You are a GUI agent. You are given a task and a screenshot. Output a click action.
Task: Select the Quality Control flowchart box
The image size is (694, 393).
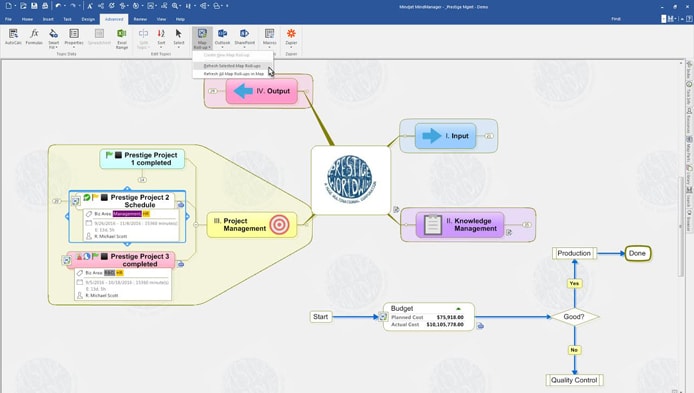click(574, 380)
